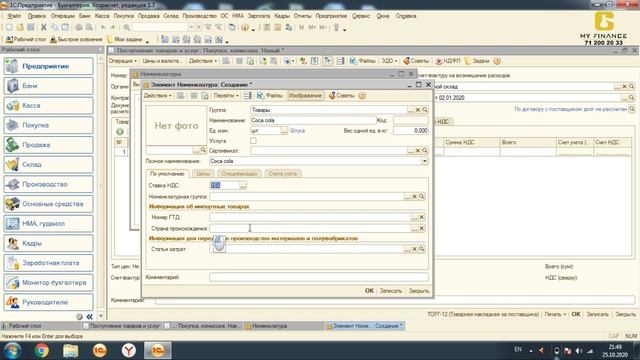Click green add row icon in goods table
The image size is (640, 360).
click(x=120, y=131)
